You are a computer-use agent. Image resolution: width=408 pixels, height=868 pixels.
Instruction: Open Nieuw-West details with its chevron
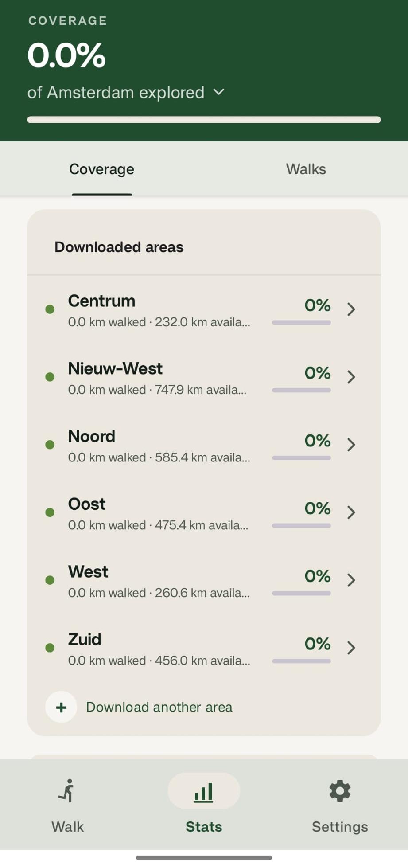[351, 377]
